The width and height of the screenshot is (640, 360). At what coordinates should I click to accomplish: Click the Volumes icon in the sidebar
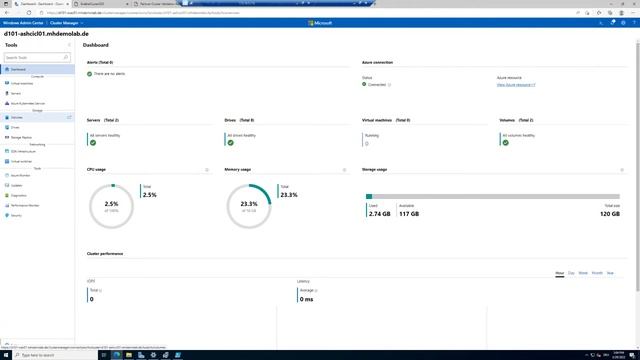click(7, 117)
